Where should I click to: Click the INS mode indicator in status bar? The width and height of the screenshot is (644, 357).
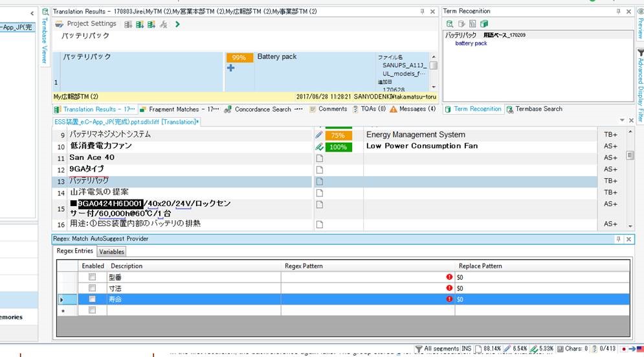[x=466, y=349]
